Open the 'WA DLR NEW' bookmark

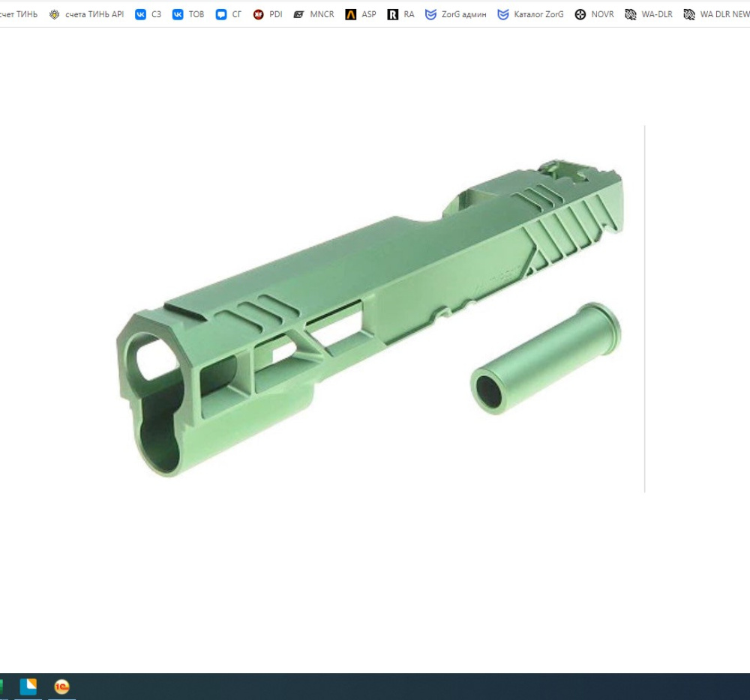click(x=716, y=14)
